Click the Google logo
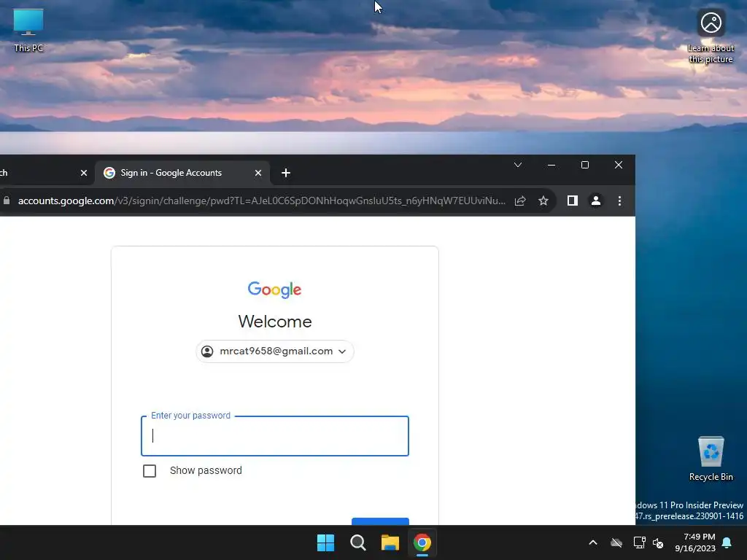747x560 pixels. pyautogui.click(x=274, y=289)
